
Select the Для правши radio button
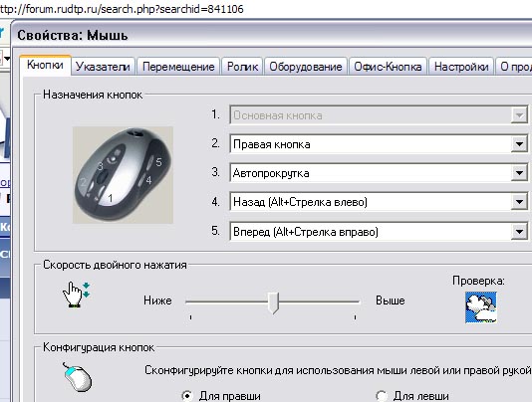pos(187,396)
